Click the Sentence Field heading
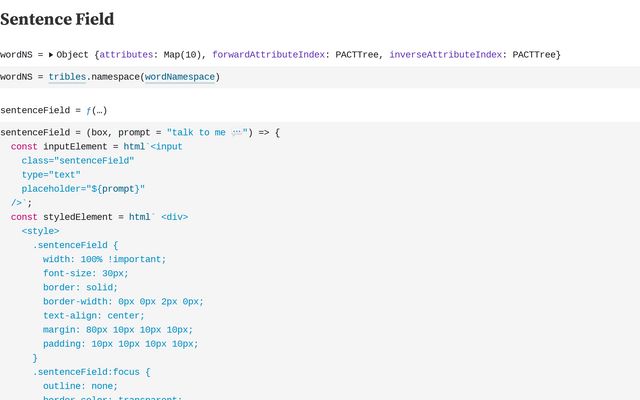Viewport: 640px width, 400px height. (57, 19)
